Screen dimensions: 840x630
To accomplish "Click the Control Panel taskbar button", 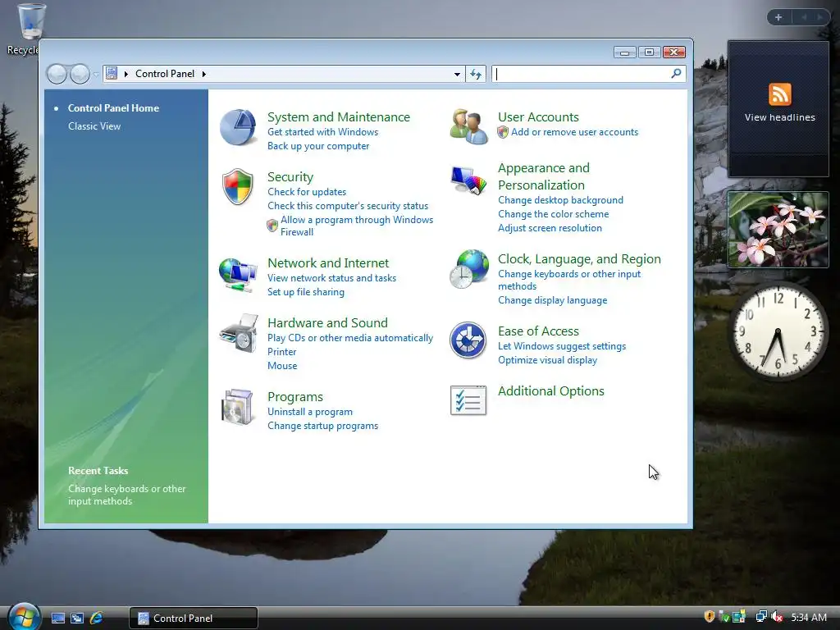I will point(194,619).
